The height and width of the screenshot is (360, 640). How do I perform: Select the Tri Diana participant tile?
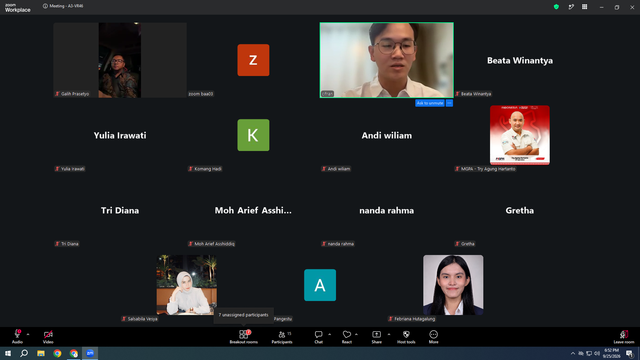pyautogui.click(x=120, y=210)
